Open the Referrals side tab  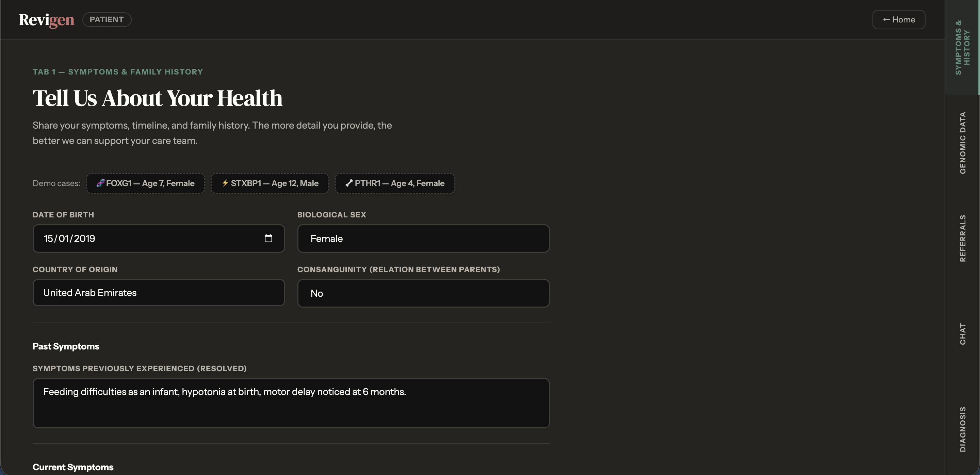(962, 239)
